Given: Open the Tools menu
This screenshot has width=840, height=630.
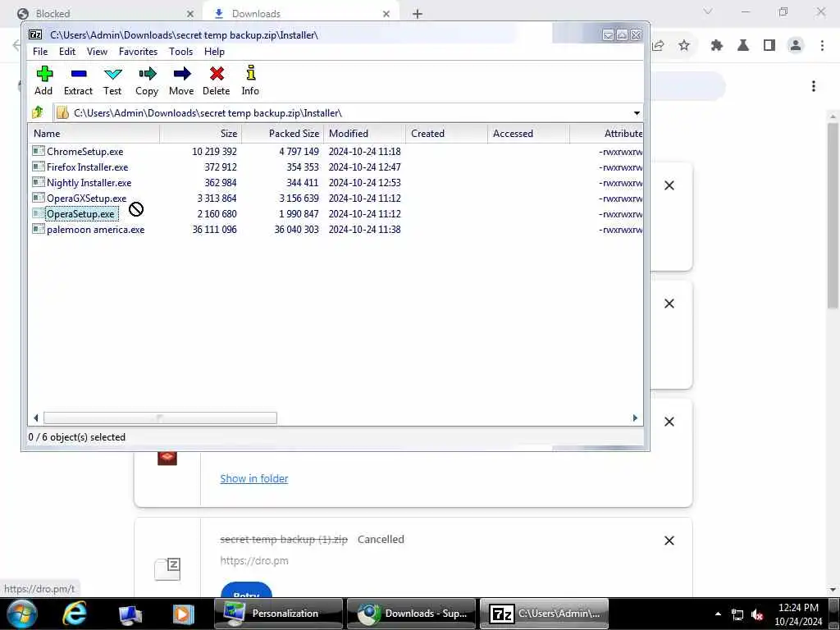Looking at the screenshot, I should click(180, 52).
